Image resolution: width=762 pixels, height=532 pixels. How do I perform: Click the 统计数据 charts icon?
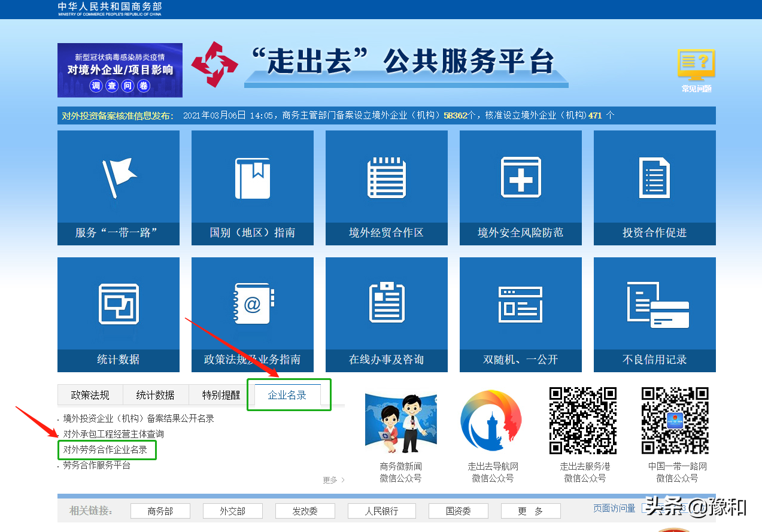(x=118, y=303)
